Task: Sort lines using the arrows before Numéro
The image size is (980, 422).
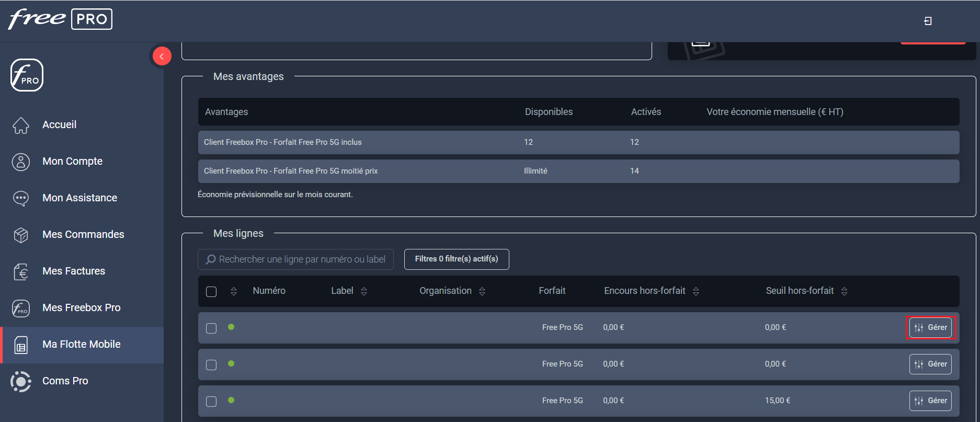Action: point(234,291)
